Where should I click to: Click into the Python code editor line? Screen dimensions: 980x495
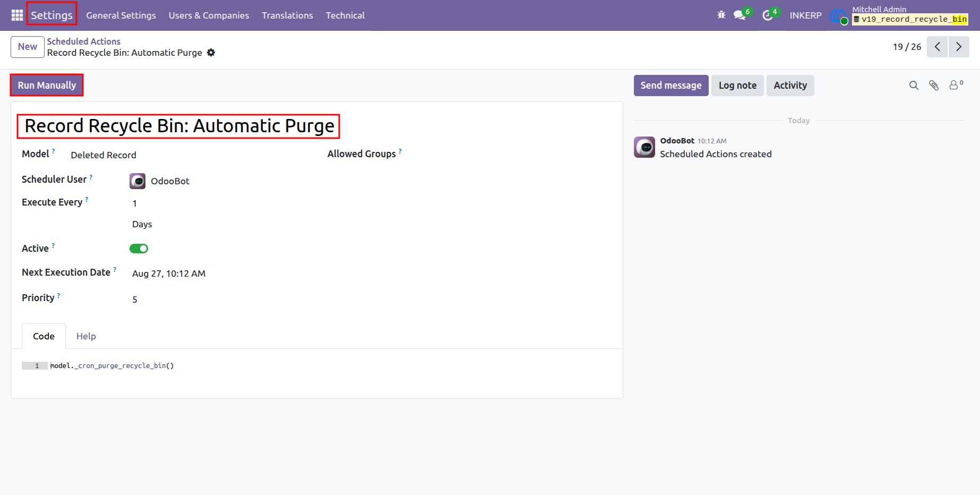pyautogui.click(x=111, y=365)
